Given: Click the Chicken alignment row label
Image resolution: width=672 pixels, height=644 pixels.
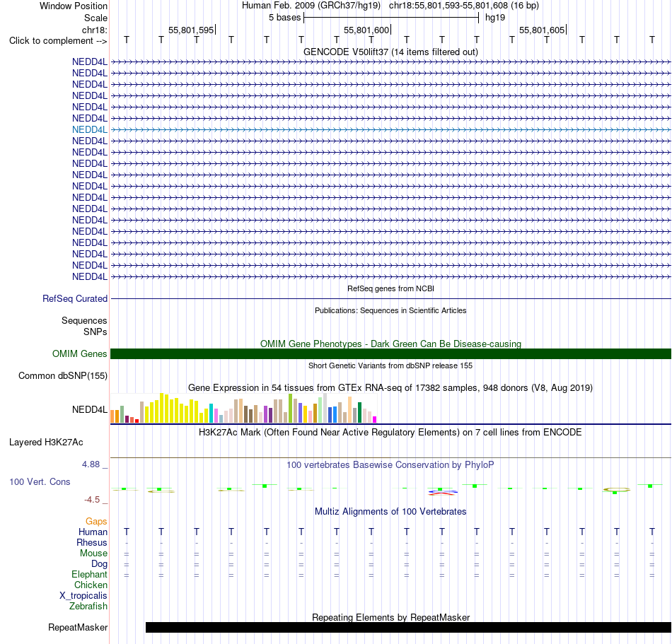Looking at the screenshot, I should click(91, 585).
